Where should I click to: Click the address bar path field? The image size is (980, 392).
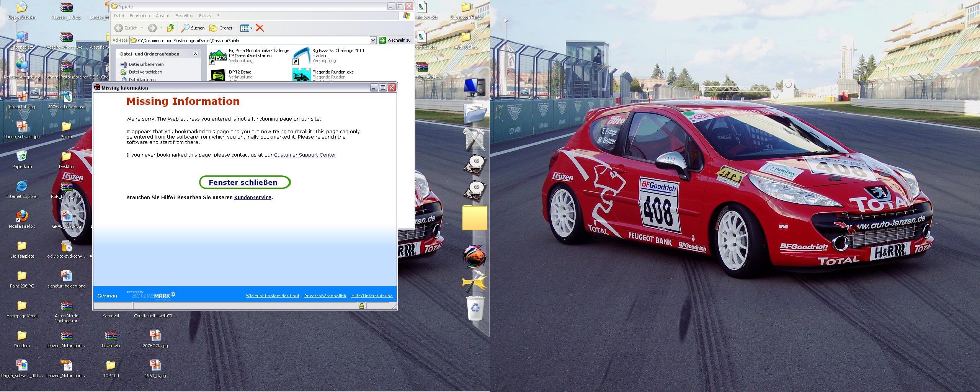click(x=253, y=40)
